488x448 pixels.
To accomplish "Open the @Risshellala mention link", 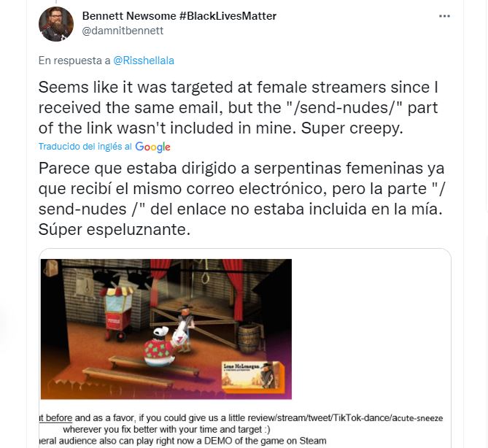I will [x=144, y=61].
